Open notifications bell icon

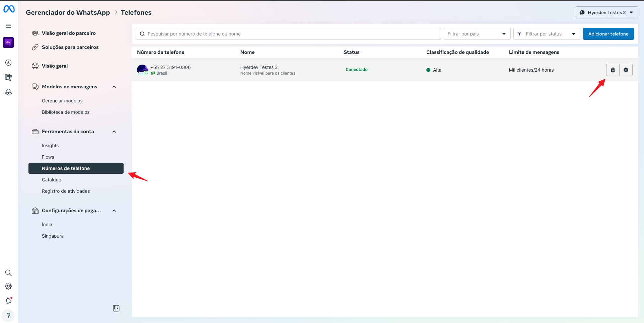click(x=8, y=301)
